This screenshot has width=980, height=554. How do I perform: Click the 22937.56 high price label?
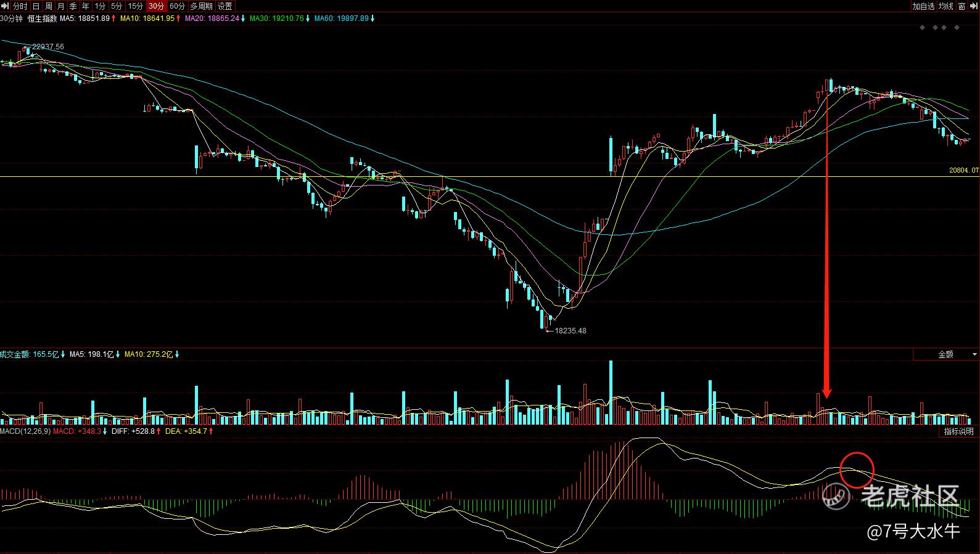pyautogui.click(x=48, y=47)
